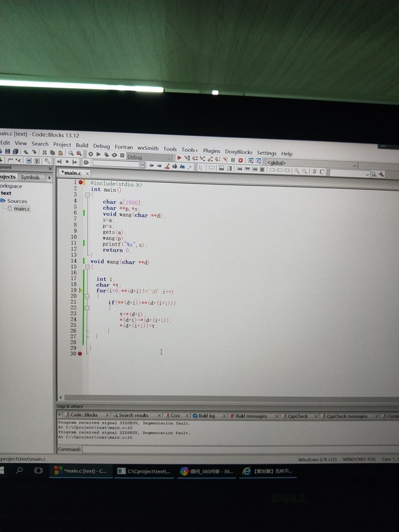Image resolution: width=399 pixels, height=532 pixels.
Task: Click the green Run button in toolbar
Action: pyautogui.click(x=98, y=155)
